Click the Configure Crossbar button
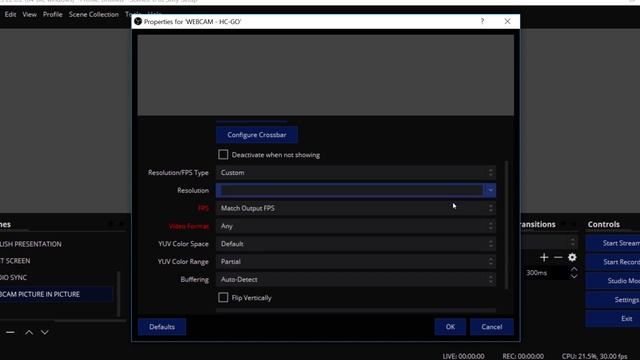This screenshot has width=640, height=360. [x=257, y=135]
